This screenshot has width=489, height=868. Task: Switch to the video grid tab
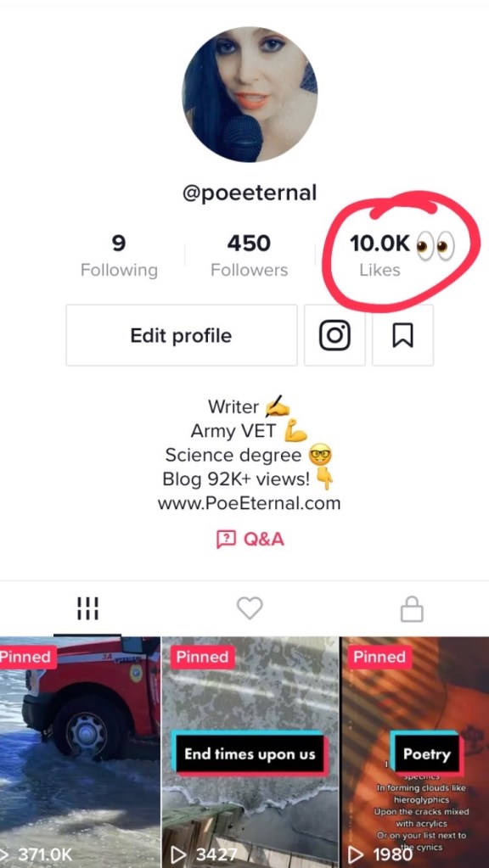click(x=87, y=609)
